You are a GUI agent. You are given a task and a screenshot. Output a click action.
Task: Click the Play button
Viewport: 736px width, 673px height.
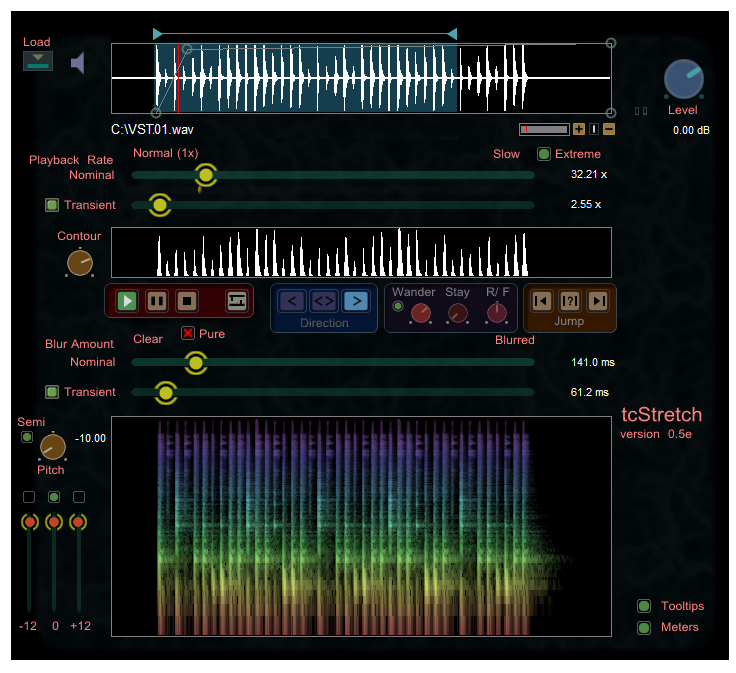click(127, 301)
